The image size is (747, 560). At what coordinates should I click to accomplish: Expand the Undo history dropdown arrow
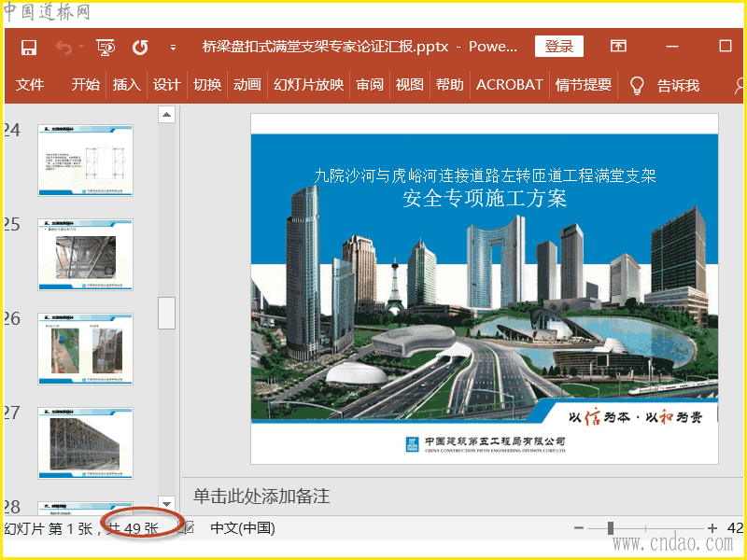tap(81, 47)
